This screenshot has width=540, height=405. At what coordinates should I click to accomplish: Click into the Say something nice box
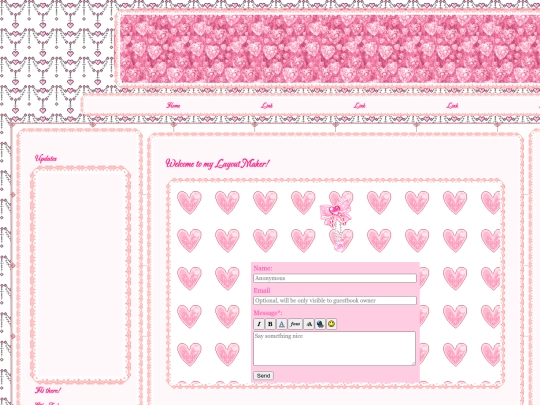pyautogui.click(x=334, y=348)
